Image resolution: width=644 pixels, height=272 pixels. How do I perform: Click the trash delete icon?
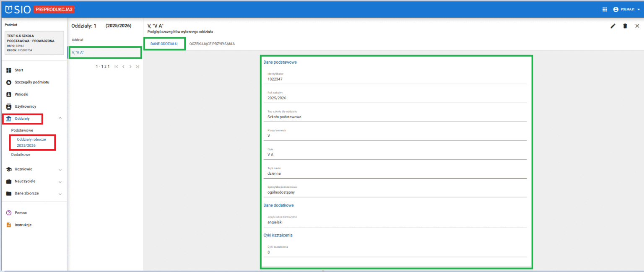625,26
